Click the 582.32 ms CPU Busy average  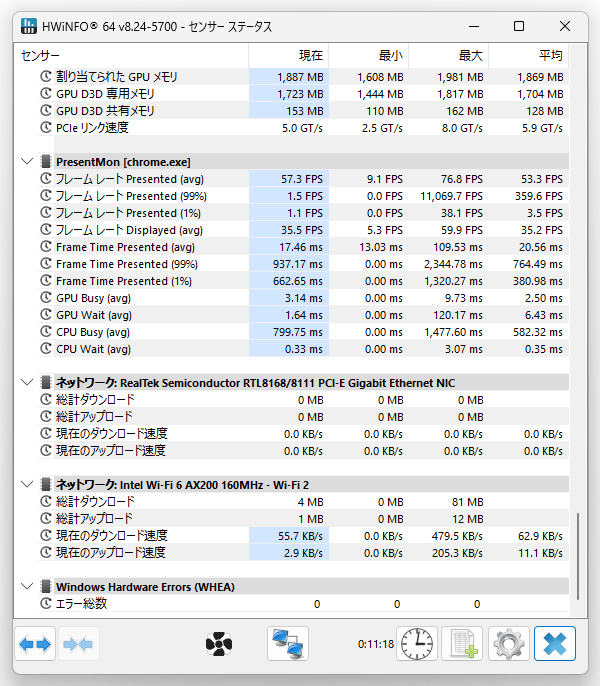click(538, 332)
